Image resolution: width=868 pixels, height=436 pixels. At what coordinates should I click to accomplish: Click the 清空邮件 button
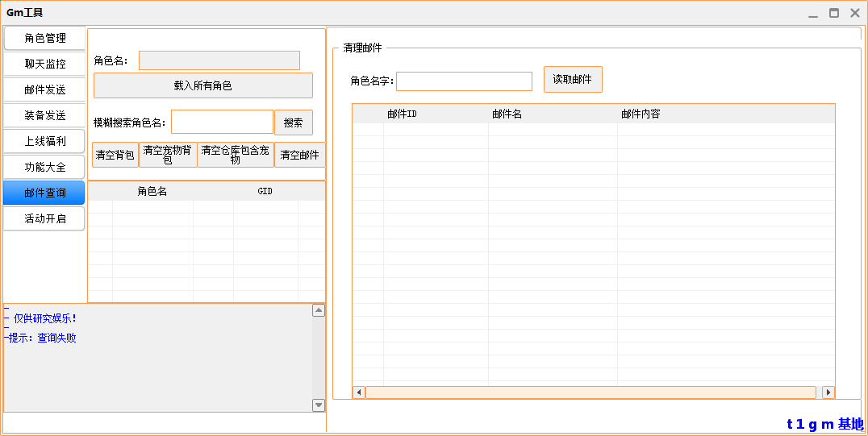(299, 155)
